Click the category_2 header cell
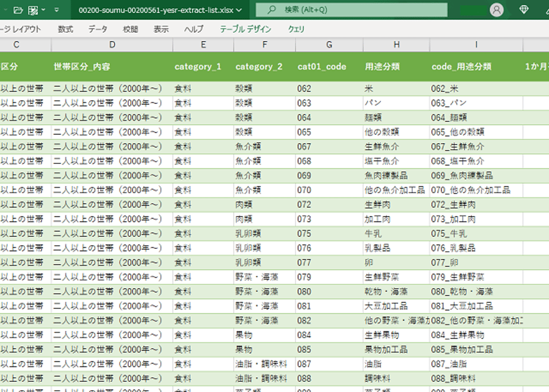 [265, 67]
